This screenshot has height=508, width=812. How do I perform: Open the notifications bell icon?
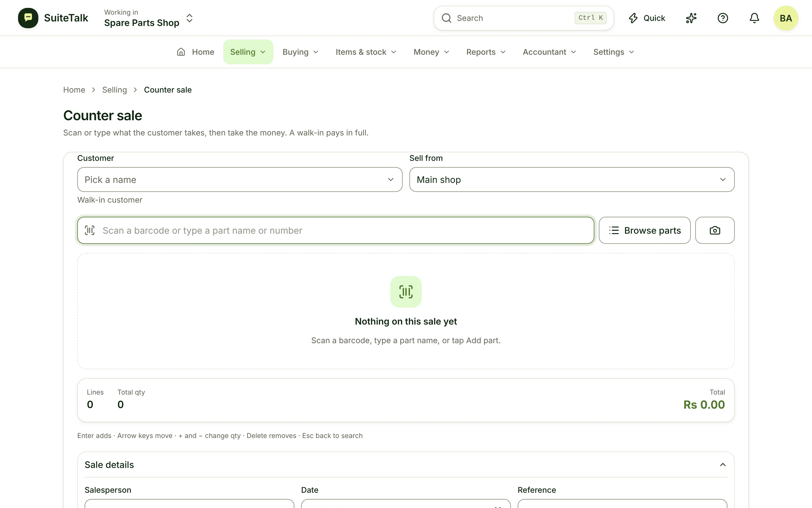tap(754, 18)
